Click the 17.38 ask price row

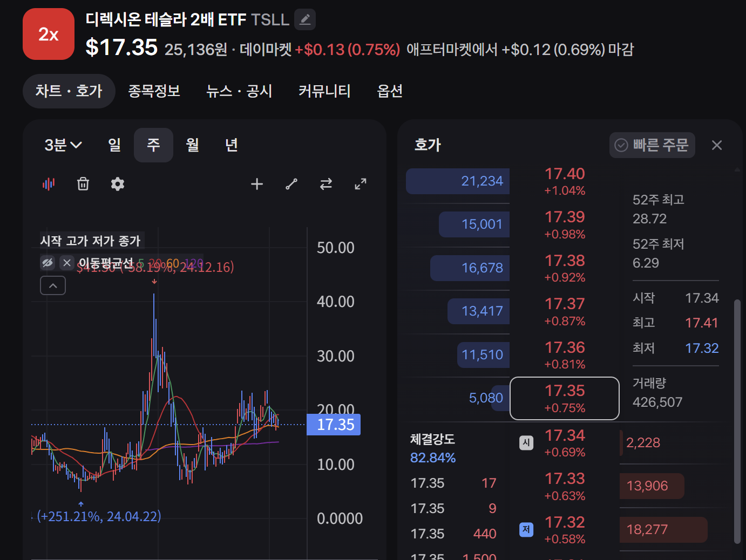(x=565, y=268)
